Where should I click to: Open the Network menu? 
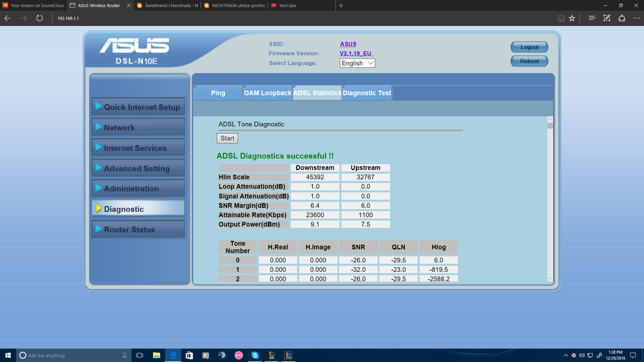click(x=139, y=128)
